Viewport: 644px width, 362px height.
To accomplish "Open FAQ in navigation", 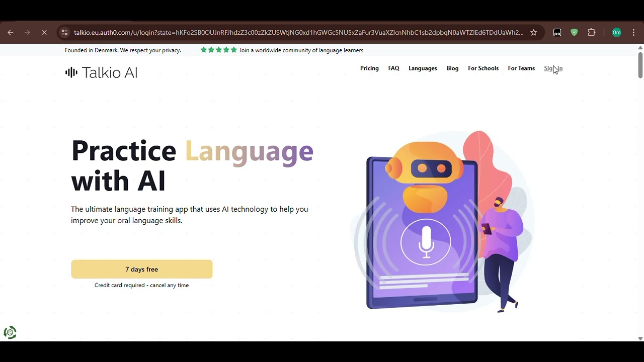I will (x=393, y=68).
